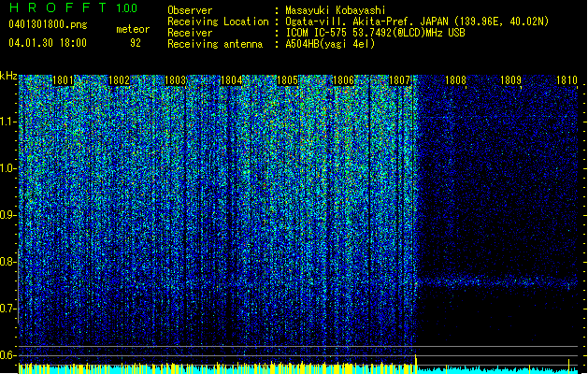Click the 1.1 kHz axis label
Image resolution: width=588 pixels, height=374 pixels.
coord(8,122)
